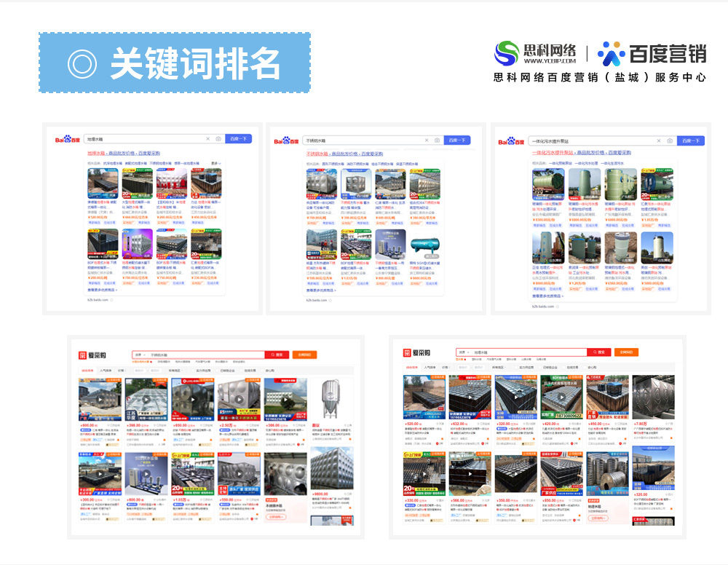Select the 思科网络 logo at top right
The height and width of the screenshot is (565, 728).
point(535,51)
